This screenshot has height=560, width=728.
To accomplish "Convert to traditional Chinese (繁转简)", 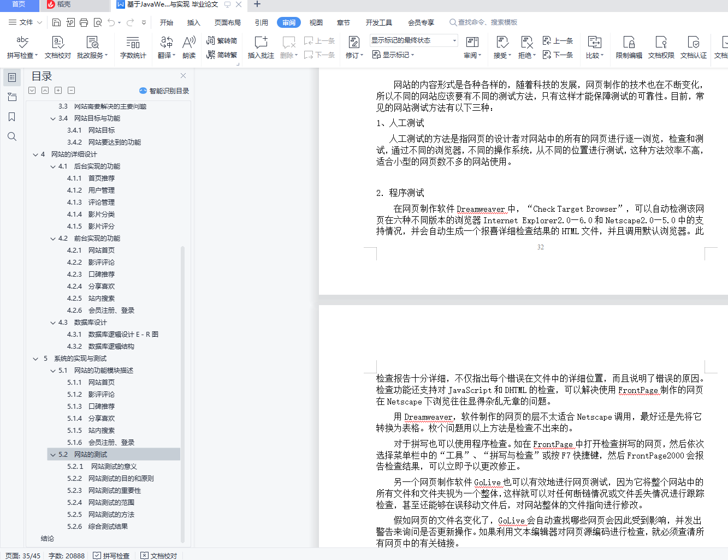I will point(222,41).
